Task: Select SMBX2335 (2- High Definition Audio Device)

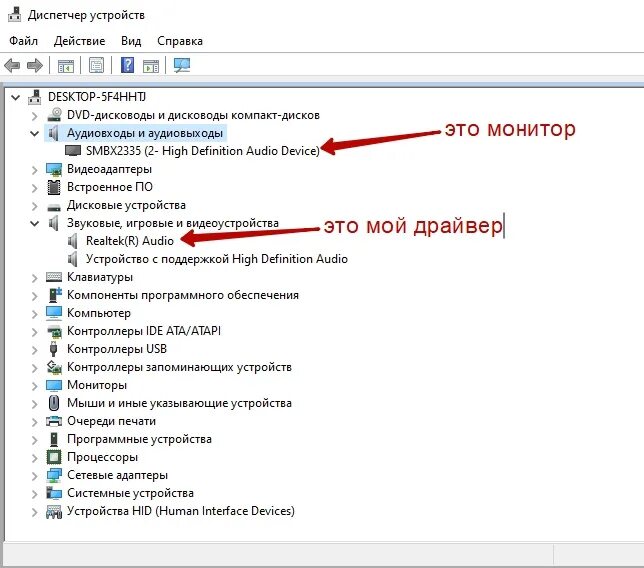Action: [202, 151]
